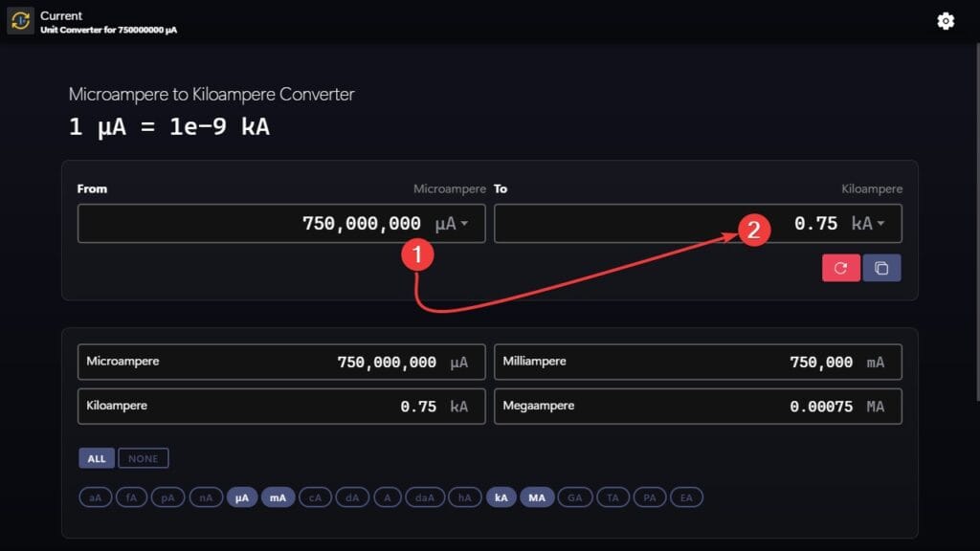Toggle the GA unit chip
Screen dimensions: 980x551
[x=575, y=497]
